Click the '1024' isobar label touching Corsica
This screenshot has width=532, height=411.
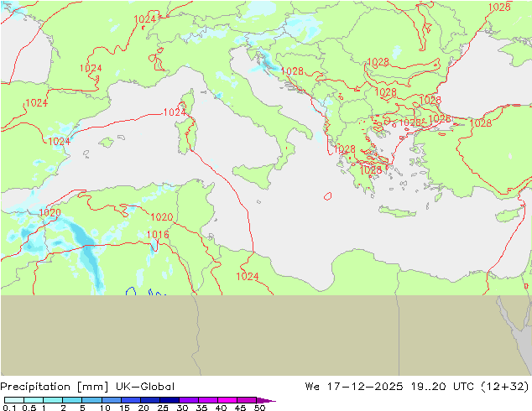coord(175,112)
